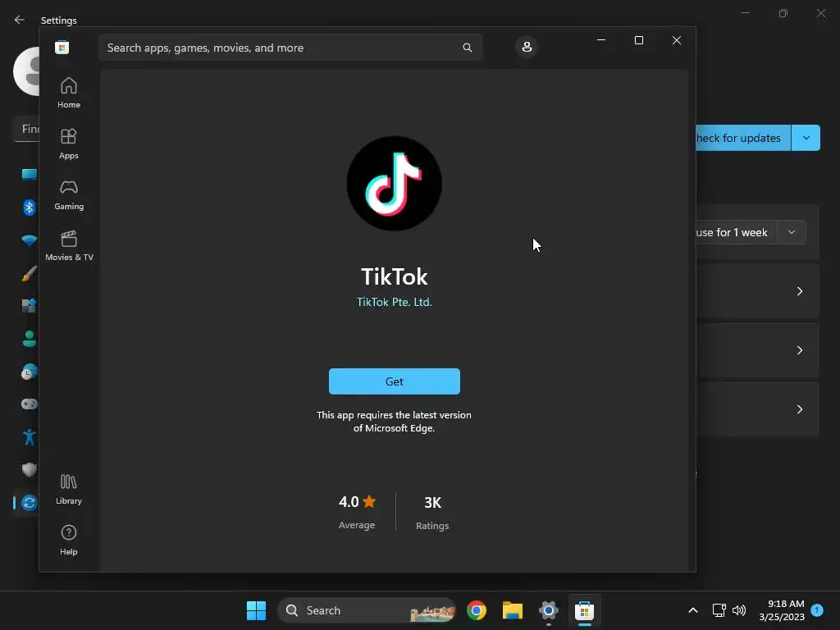840x630 pixels.
Task: Open the Windows Start button
Action: (x=256, y=610)
